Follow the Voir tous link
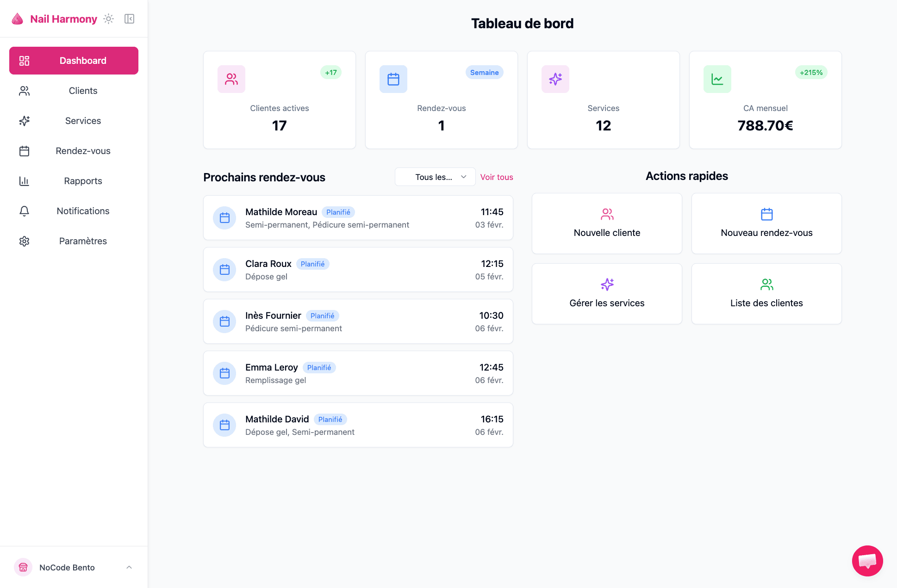 [x=496, y=177]
